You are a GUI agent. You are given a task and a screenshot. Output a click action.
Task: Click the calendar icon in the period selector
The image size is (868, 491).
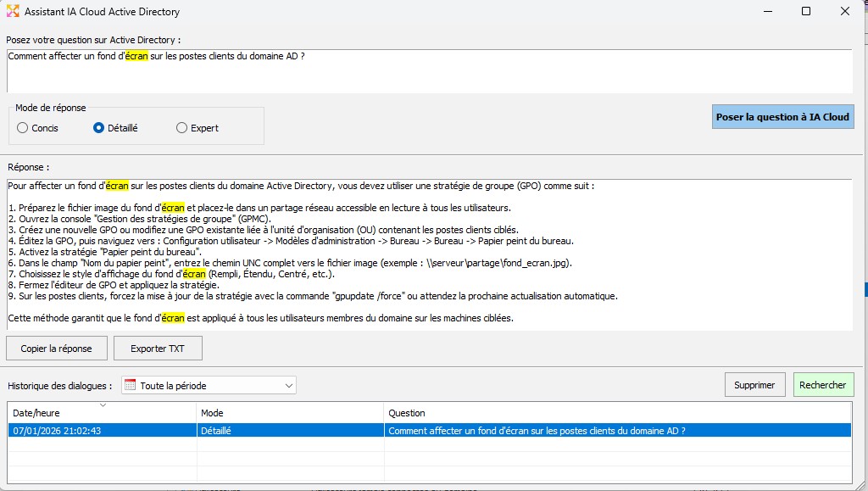[x=130, y=385]
